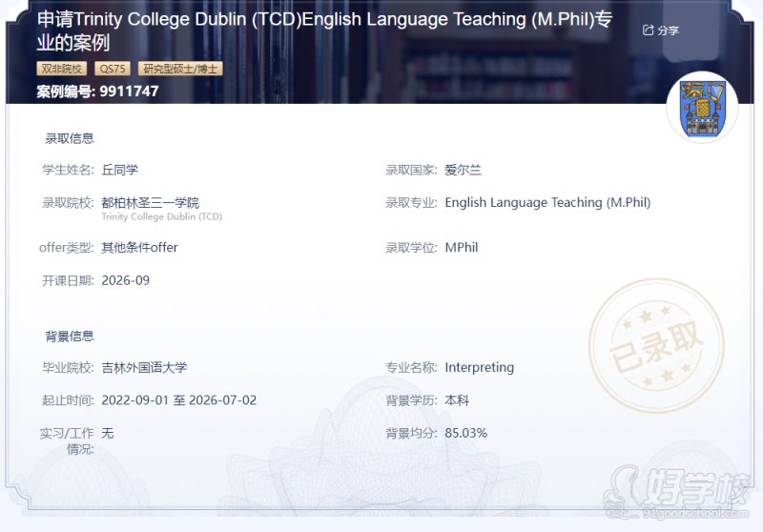Click the 背景均分 label
This screenshot has height=532, width=763.
[411, 433]
